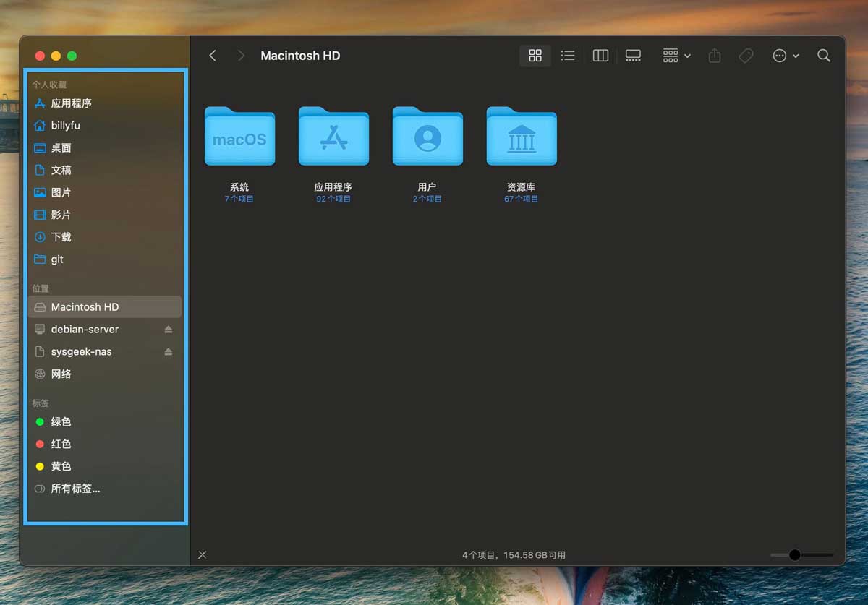Select 下载 in the sidebar
Viewport: 868px width, 605px height.
[61, 237]
